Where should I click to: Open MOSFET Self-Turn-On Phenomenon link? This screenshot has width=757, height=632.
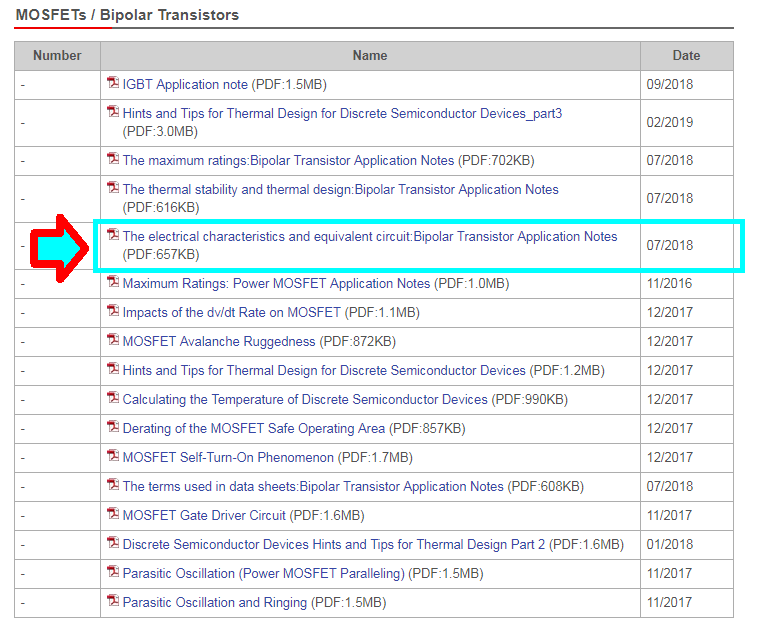228,457
